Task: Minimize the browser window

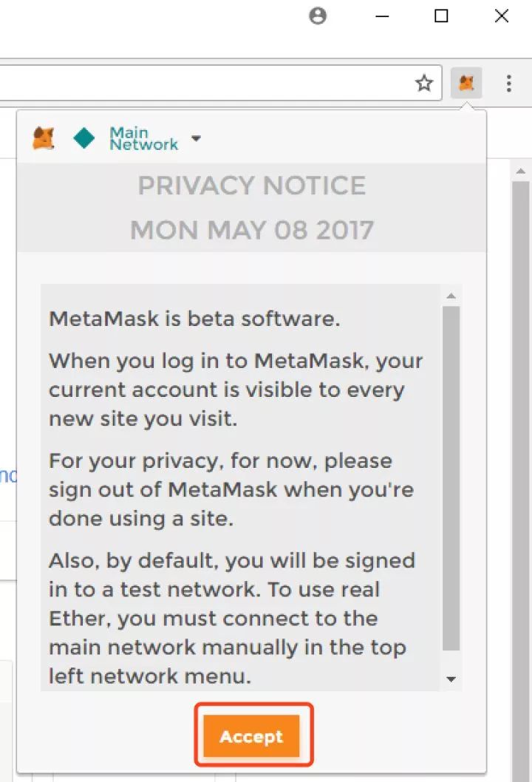Action: pyautogui.click(x=382, y=16)
